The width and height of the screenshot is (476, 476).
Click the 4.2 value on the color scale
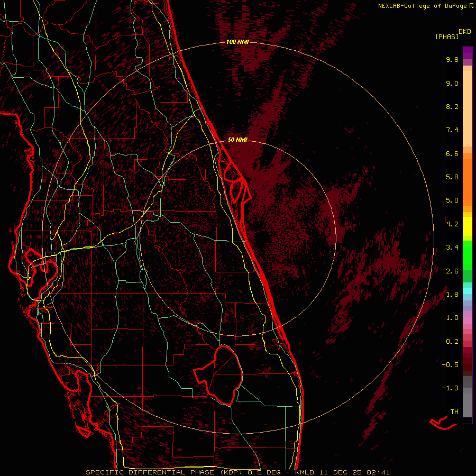pyautogui.click(x=452, y=224)
